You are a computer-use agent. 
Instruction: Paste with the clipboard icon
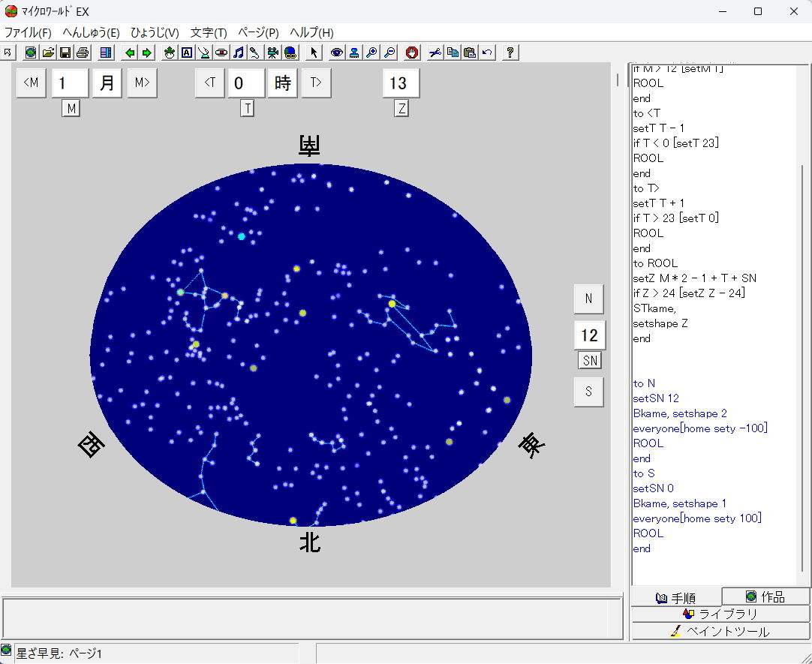[x=470, y=53]
